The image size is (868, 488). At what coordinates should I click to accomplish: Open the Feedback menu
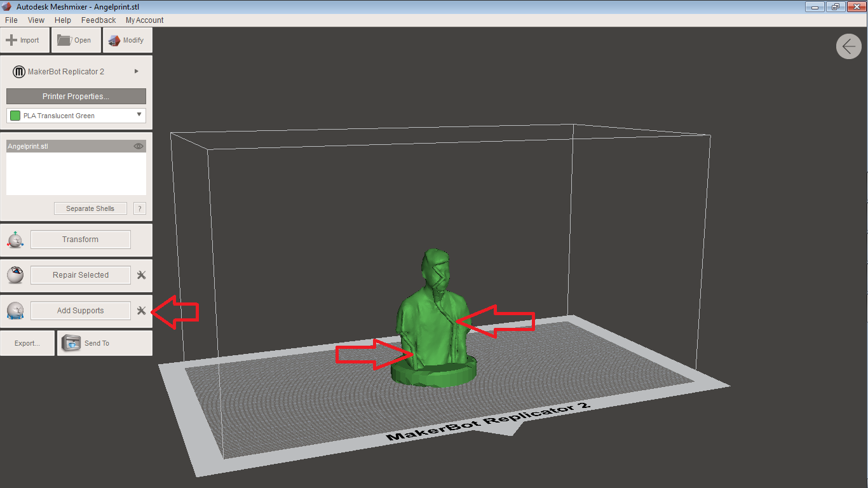pyautogui.click(x=98, y=20)
